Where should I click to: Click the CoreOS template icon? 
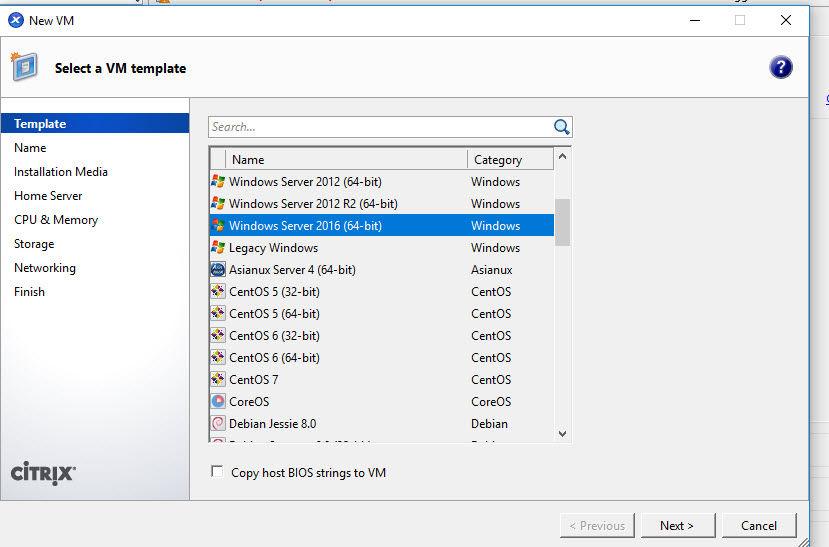point(218,402)
